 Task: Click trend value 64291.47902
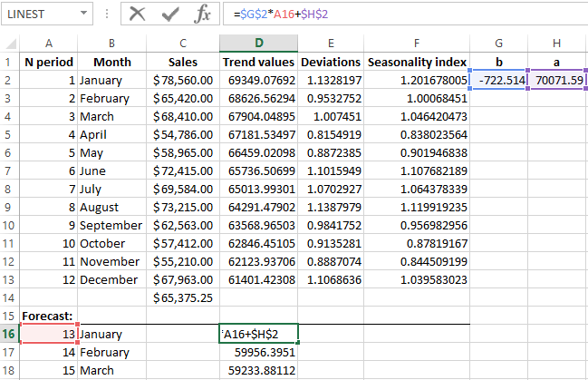click(x=259, y=207)
